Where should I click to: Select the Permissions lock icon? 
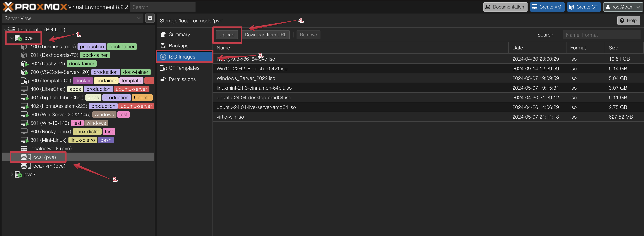click(163, 79)
